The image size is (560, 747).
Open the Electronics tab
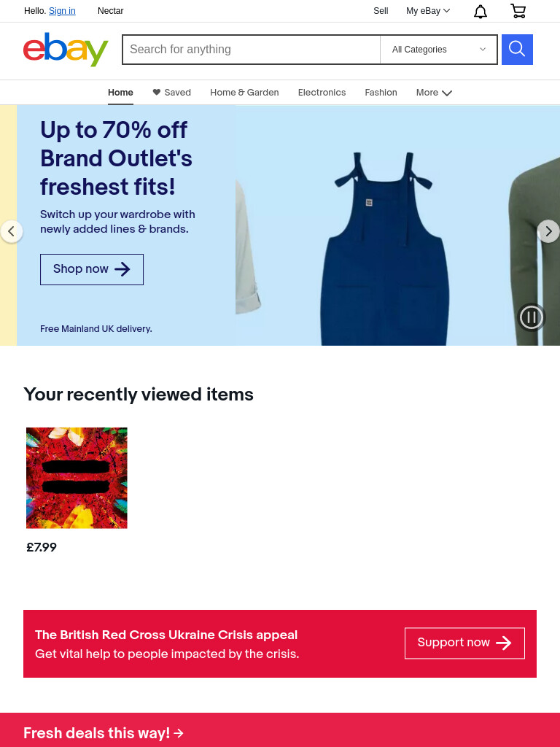(x=322, y=93)
